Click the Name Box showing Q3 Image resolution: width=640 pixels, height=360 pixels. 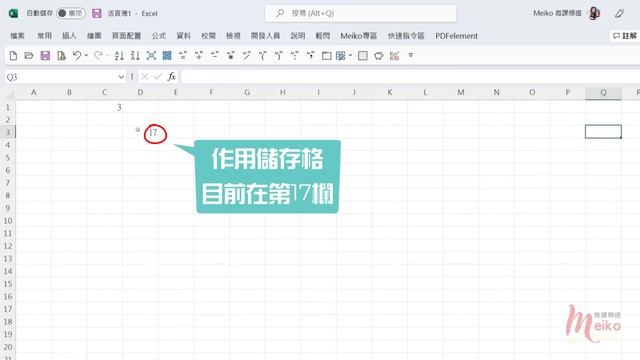pyautogui.click(x=60, y=77)
